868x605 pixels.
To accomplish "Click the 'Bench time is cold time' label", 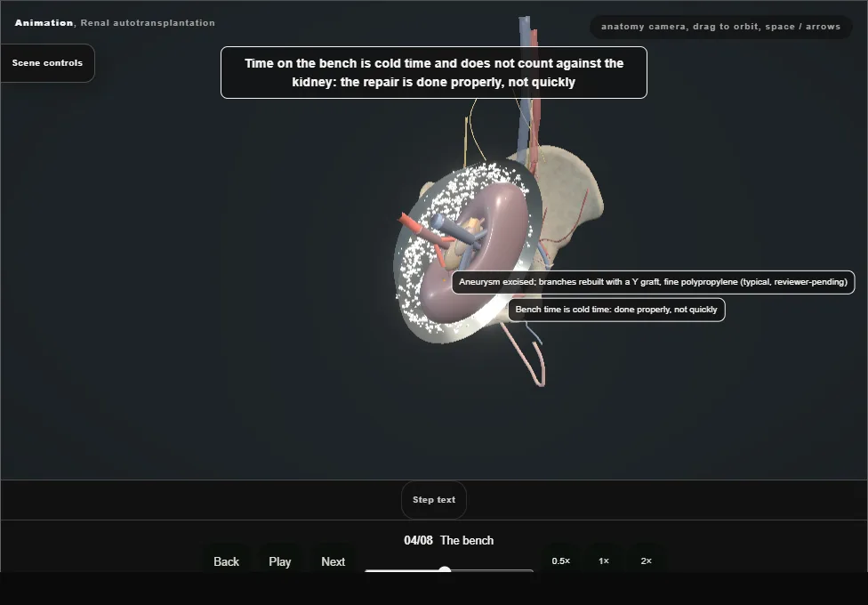I will pos(616,309).
